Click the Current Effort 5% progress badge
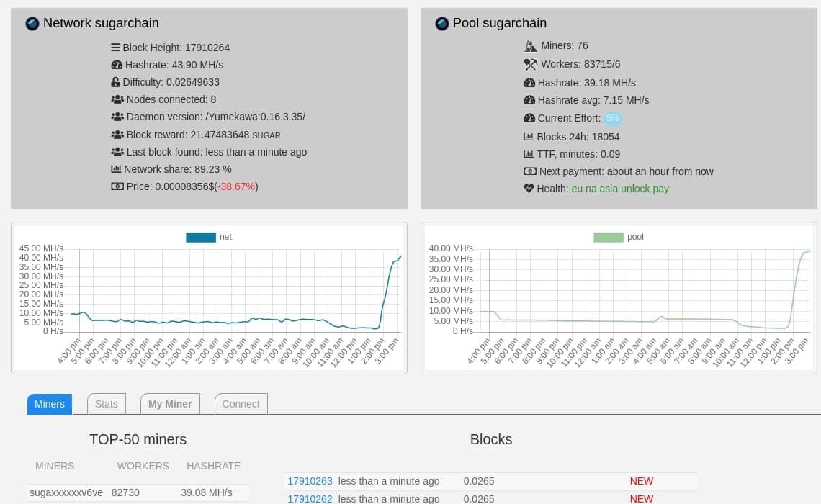This screenshot has width=821, height=504. tap(612, 117)
